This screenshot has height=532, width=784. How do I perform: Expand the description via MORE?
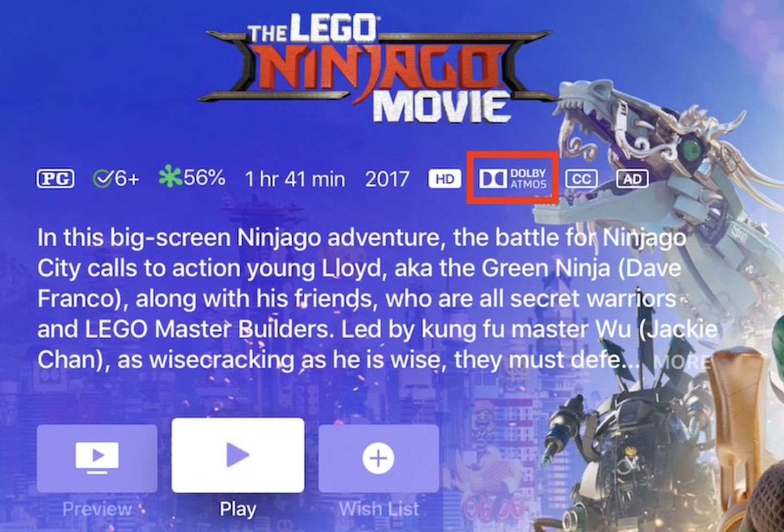tap(681, 362)
